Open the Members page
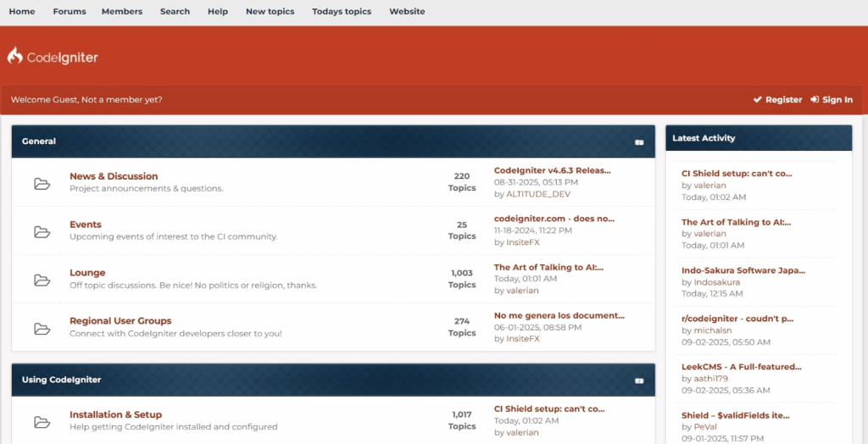This screenshot has width=868, height=444. (x=122, y=11)
